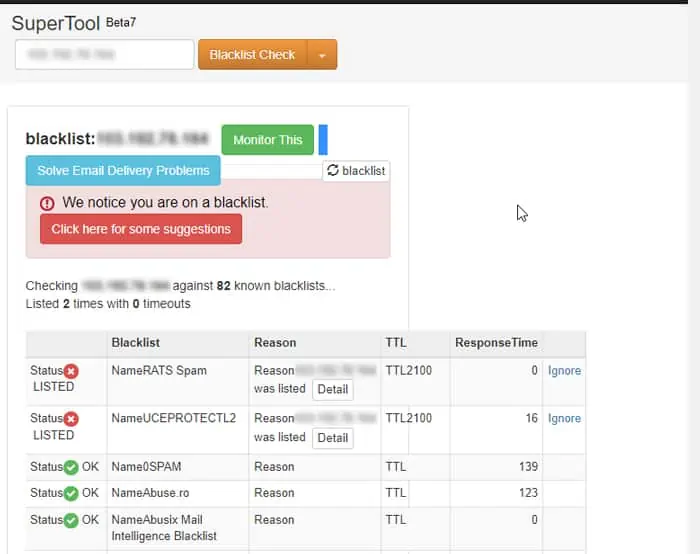Click the red X status icon for NameRATS Spam
Screen dimensions: 700x554
coord(71,371)
